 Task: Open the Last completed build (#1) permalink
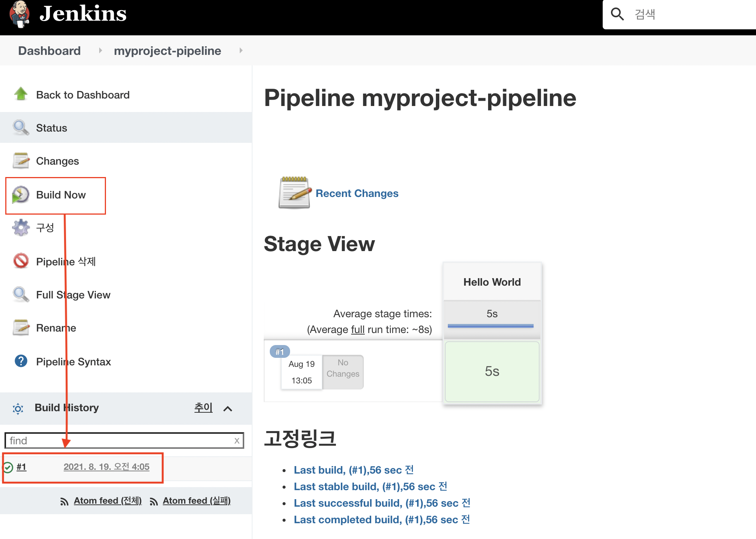pyautogui.click(x=382, y=519)
